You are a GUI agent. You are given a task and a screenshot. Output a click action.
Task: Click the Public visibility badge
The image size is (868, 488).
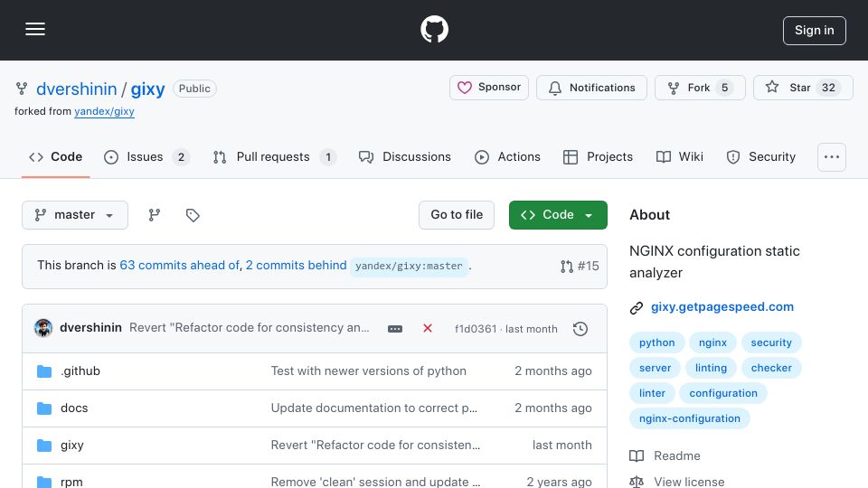coord(194,89)
